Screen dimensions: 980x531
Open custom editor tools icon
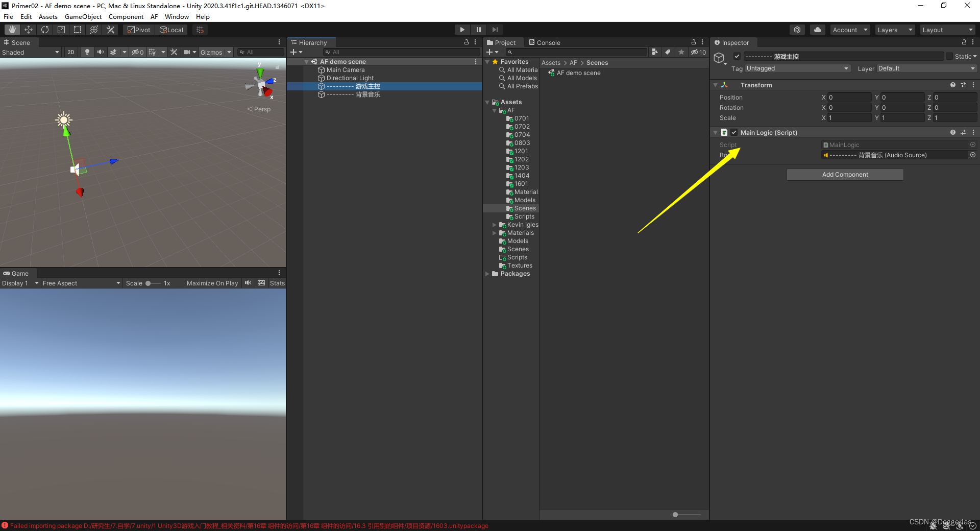(110, 30)
